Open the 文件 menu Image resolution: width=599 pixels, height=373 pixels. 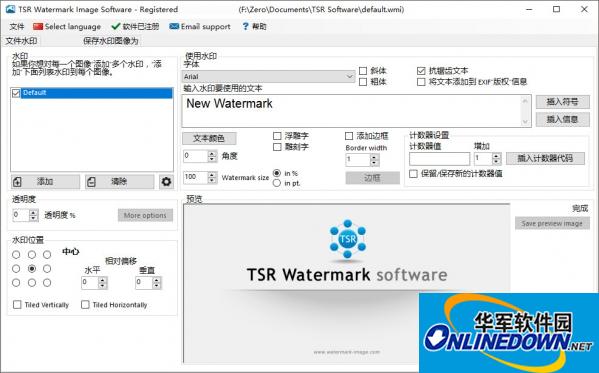pos(16,26)
